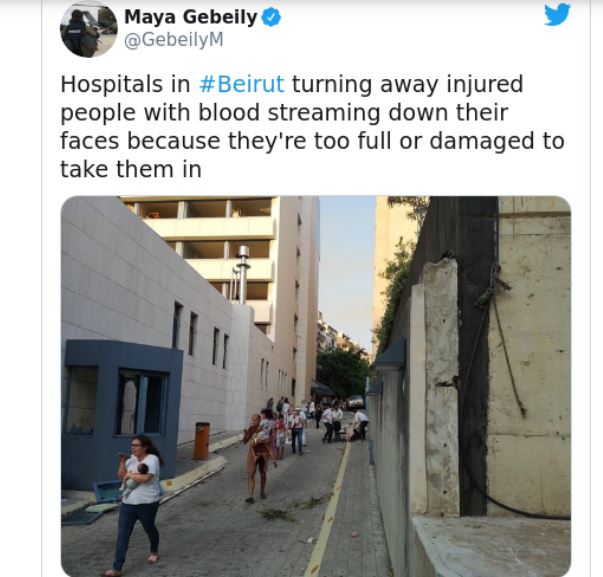Open the Maya Gebeily display name
The height and width of the screenshot is (577, 603).
(x=191, y=17)
